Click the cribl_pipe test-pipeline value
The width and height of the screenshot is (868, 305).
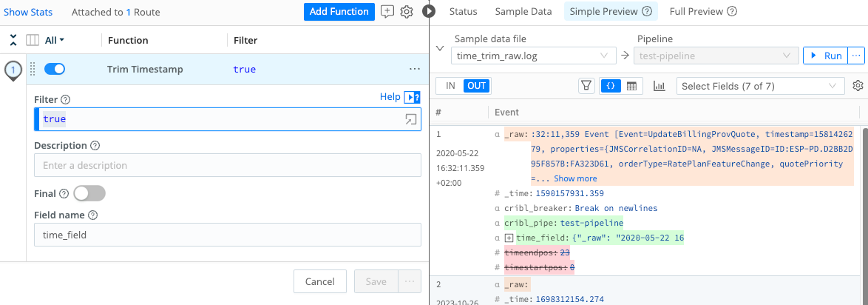coord(591,223)
